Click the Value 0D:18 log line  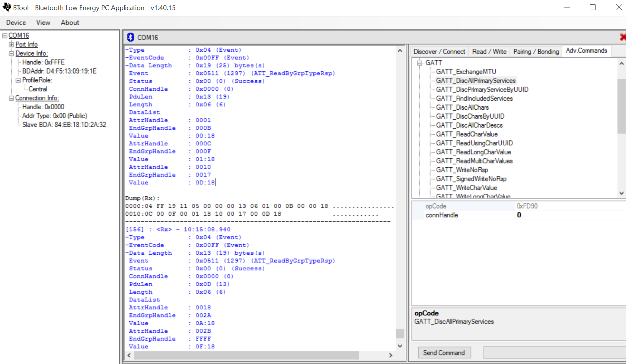[x=172, y=183]
